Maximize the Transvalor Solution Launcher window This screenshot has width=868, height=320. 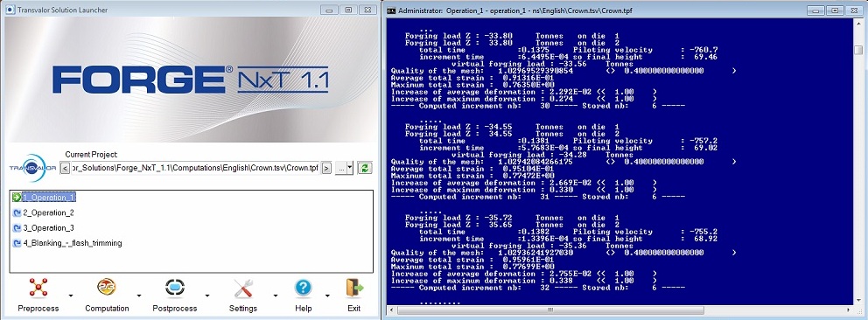coord(348,10)
